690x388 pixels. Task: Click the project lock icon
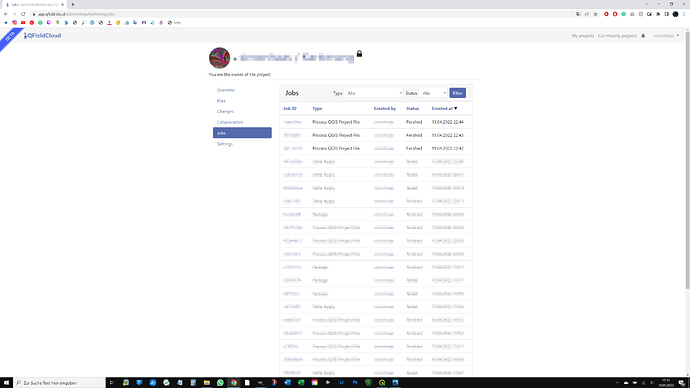pyautogui.click(x=359, y=54)
